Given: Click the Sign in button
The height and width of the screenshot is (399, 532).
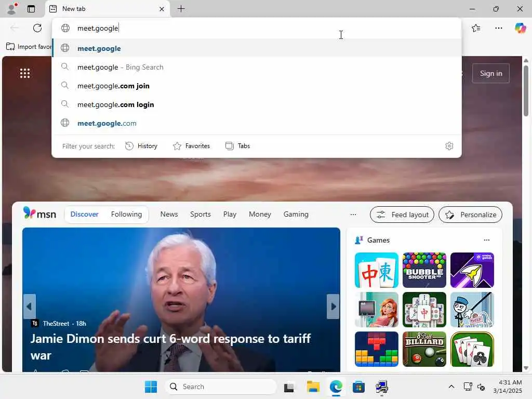Looking at the screenshot, I should click(490, 73).
